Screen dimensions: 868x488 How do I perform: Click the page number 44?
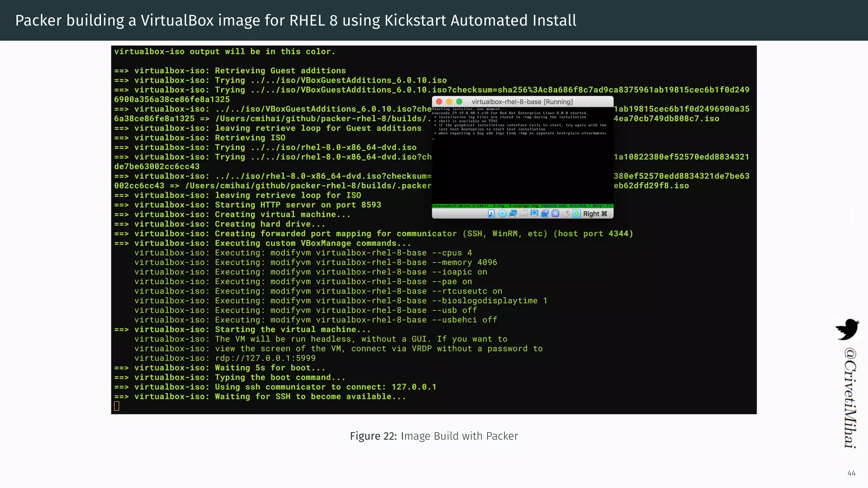click(851, 473)
